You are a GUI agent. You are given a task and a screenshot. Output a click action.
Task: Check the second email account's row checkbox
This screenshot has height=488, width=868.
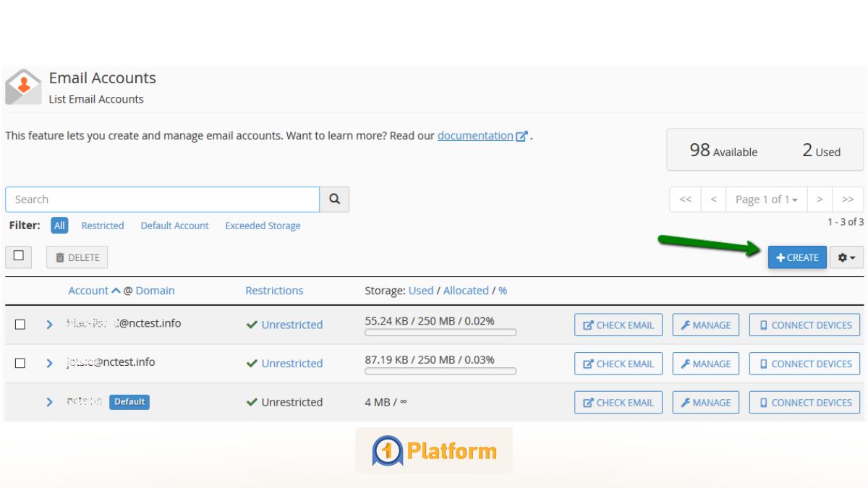[x=18, y=363]
